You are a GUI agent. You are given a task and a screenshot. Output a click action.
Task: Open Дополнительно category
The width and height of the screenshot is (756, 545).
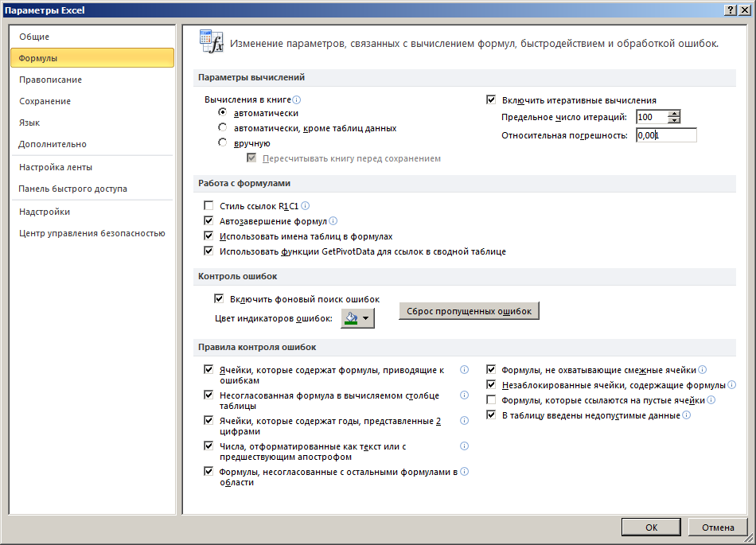[92, 144]
